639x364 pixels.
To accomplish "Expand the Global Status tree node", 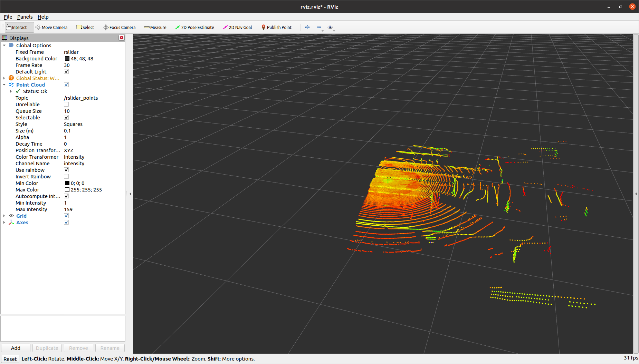I will 4,78.
